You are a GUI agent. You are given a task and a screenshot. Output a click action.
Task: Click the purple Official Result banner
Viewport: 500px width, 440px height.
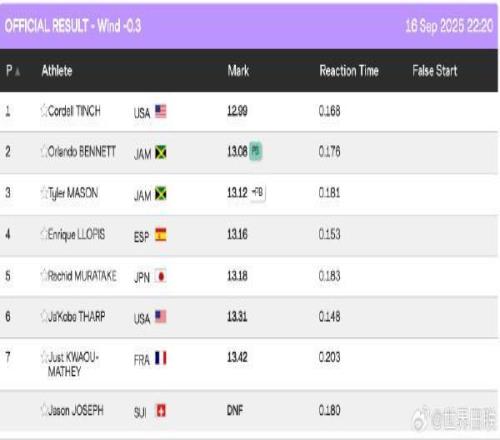[249, 26]
